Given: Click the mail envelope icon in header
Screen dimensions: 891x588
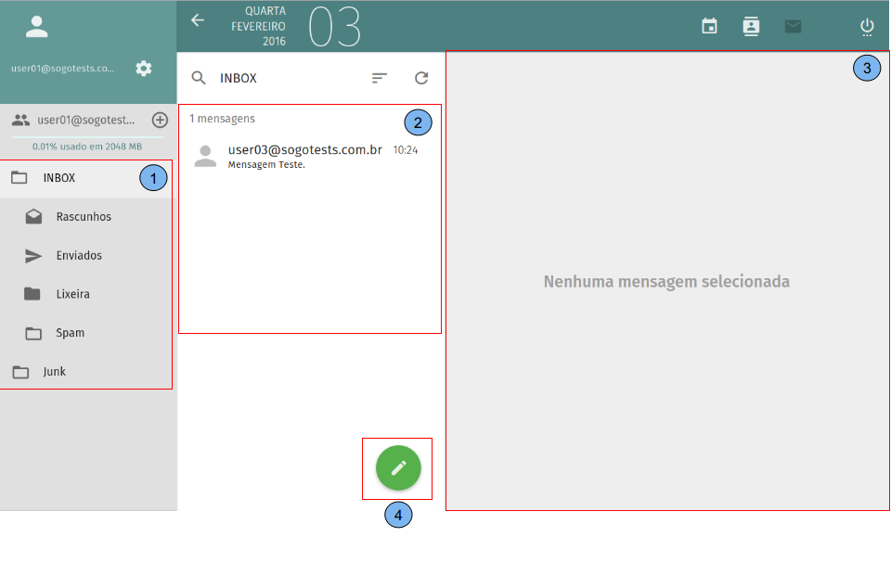Looking at the screenshot, I should point(793,26).
